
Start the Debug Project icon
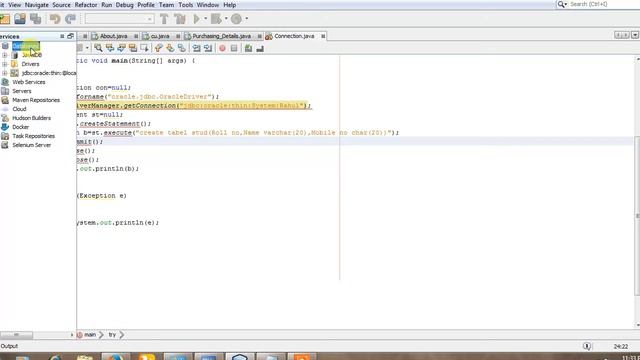coord(216,19)
